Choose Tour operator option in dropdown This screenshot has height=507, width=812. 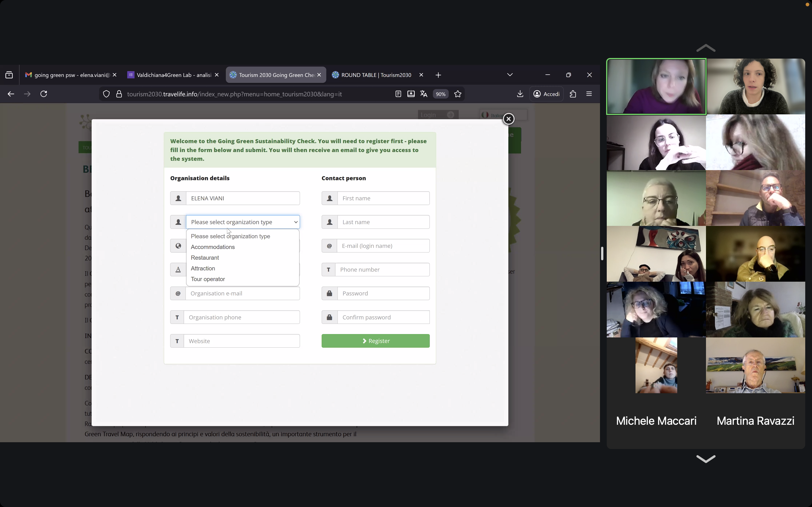[208, 279]
